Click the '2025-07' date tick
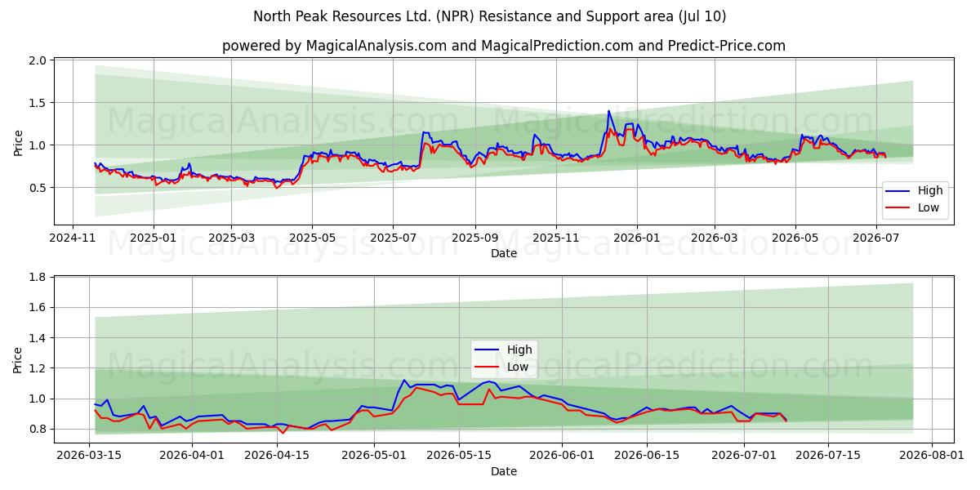The width and height of the screenshot is (980, 490). [x=393, y=238]
